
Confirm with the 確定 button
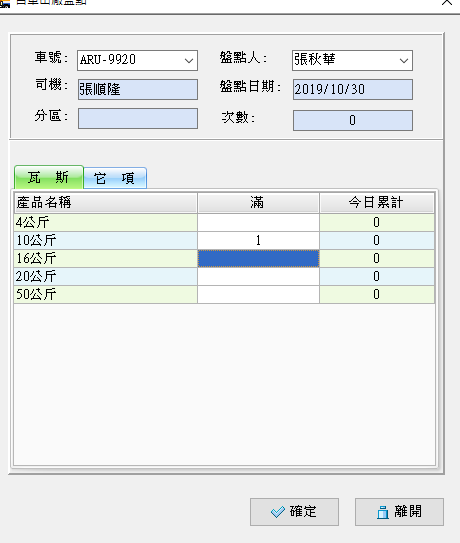294,512
